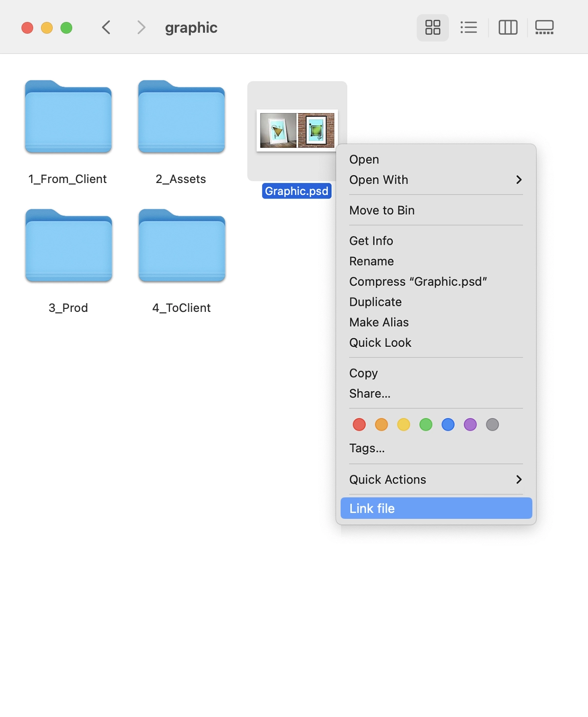Apply the blue tag color
The image size is (588, 717).
pos(447,424)
